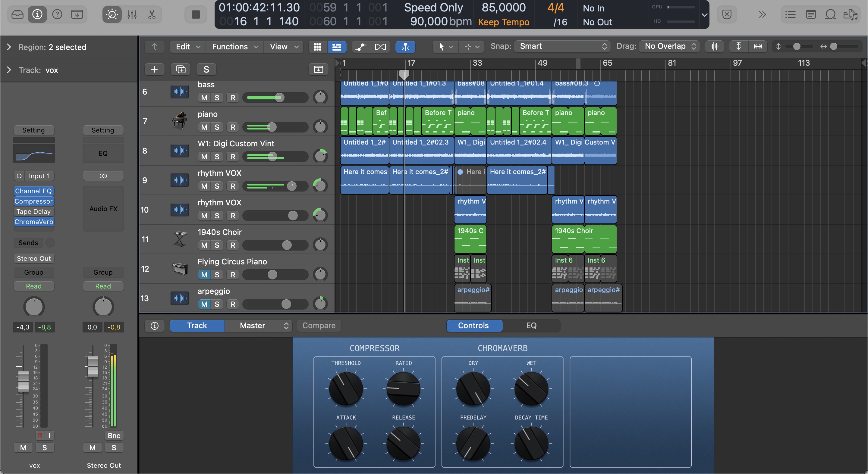
Task: Click the Duplicate Track icon
Action: pos(181,69)
